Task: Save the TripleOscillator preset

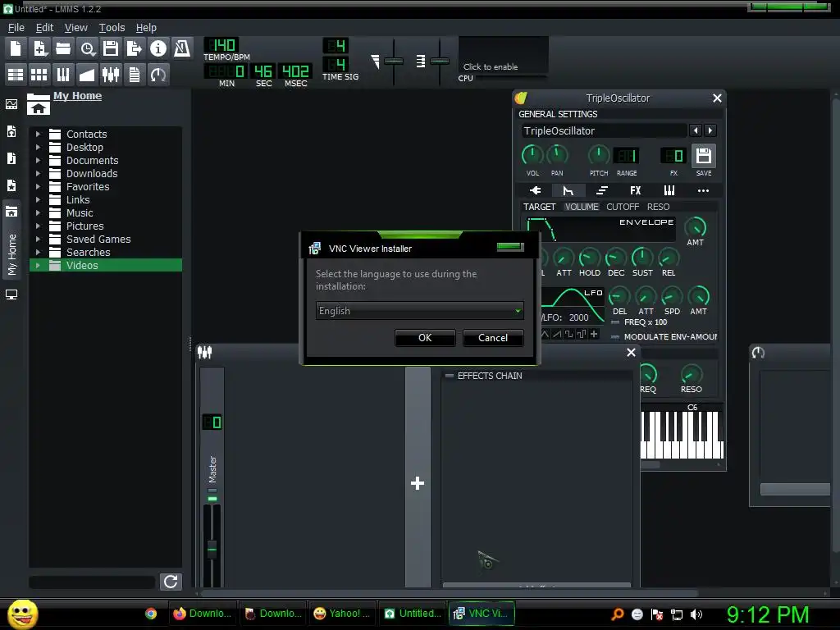Action: pos(703,156)
